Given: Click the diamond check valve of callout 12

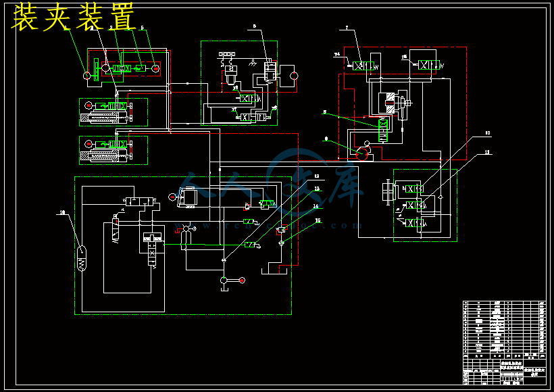Looking at the screenshot, I should tap(224, 260).
